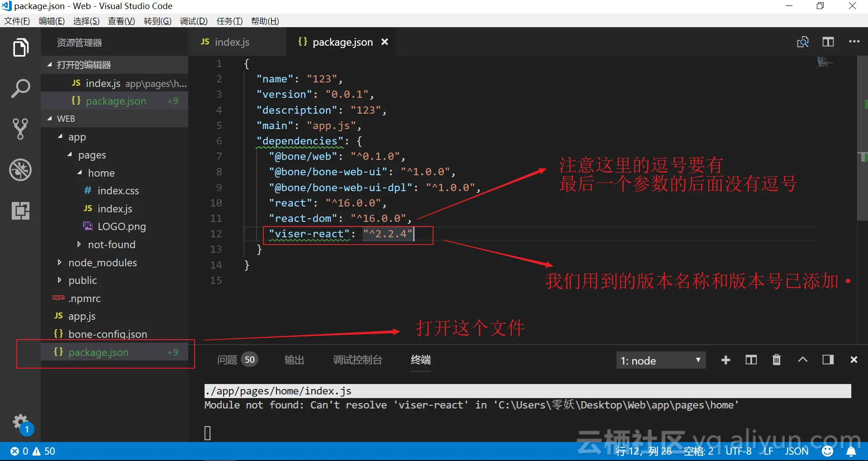Open the Source Control view
Screen dimensions: 868x461
pyautogui.click(x=20, y=129)
